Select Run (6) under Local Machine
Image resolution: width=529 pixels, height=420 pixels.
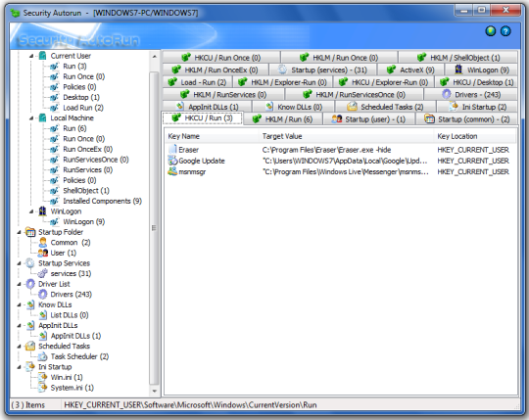click(x=74, y=128)
